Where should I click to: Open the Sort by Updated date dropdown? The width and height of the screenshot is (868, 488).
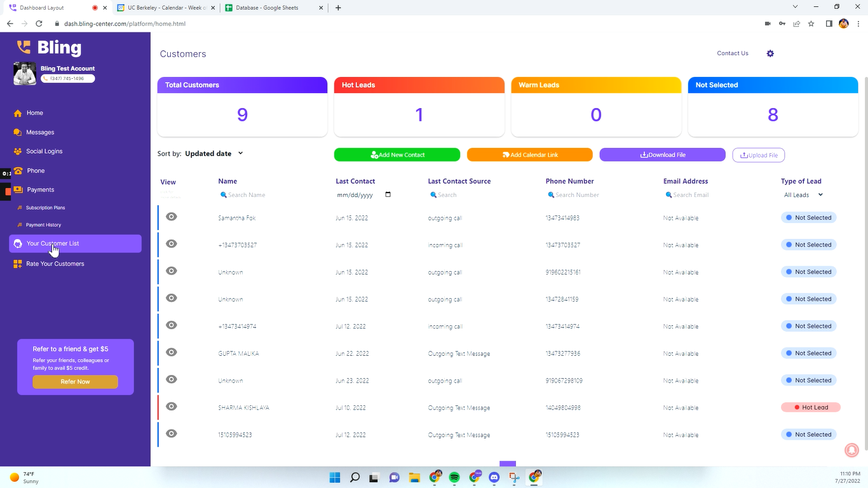click(214, 153)
